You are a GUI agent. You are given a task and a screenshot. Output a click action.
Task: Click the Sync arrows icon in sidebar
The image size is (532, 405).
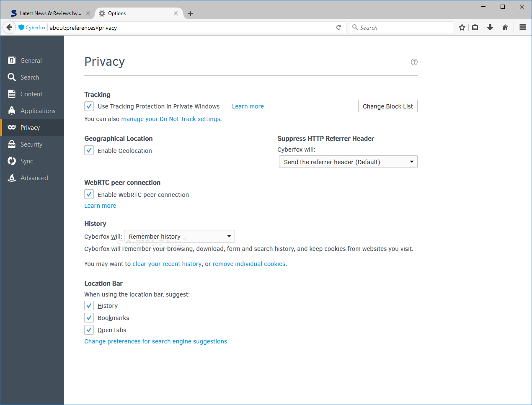tap(12, 161)
